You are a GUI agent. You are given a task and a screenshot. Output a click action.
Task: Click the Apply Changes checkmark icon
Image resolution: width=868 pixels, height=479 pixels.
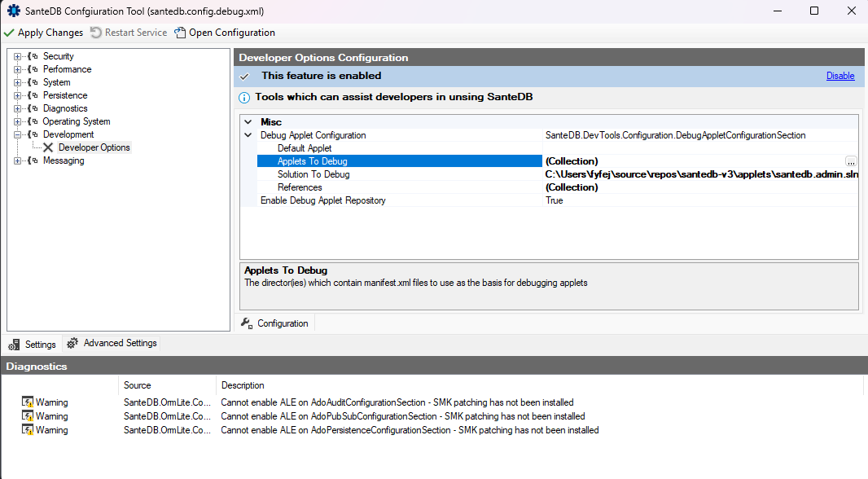9,33
